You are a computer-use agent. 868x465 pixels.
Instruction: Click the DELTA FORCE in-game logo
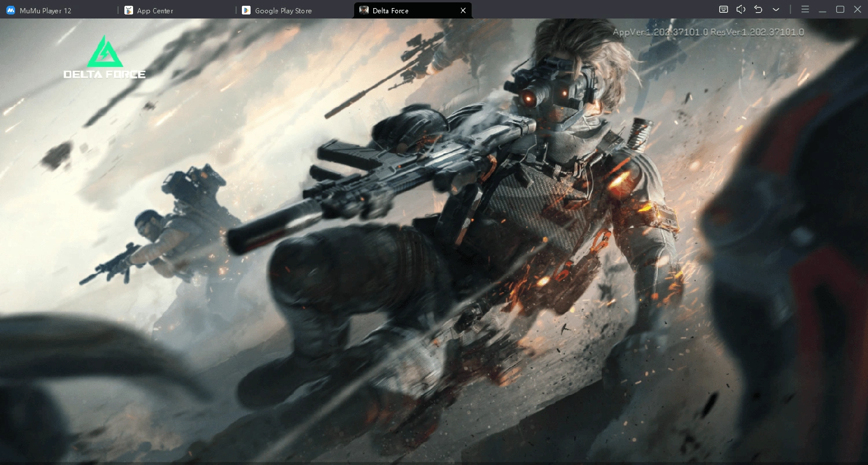105,57
